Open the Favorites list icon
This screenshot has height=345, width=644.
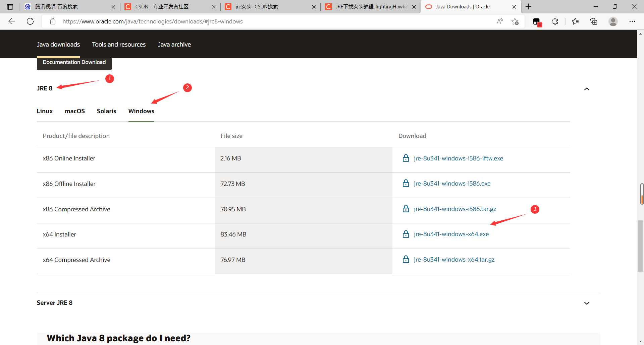tap(575, 21)
